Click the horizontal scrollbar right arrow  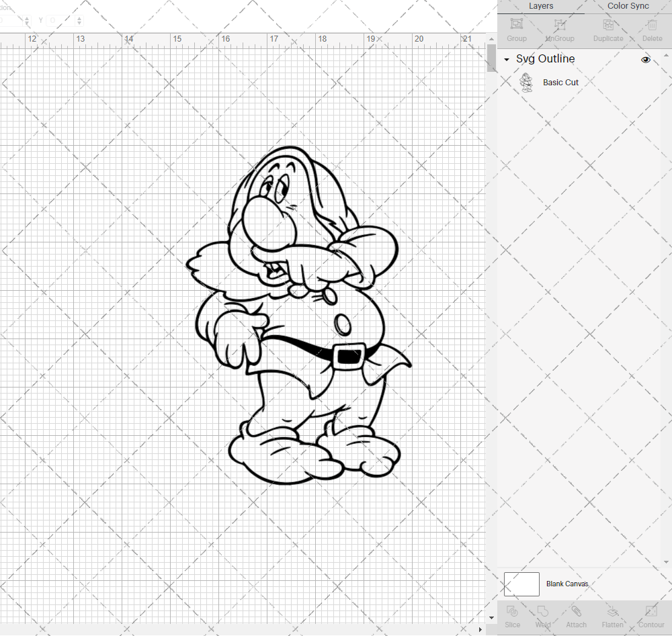tap(480, 629)
